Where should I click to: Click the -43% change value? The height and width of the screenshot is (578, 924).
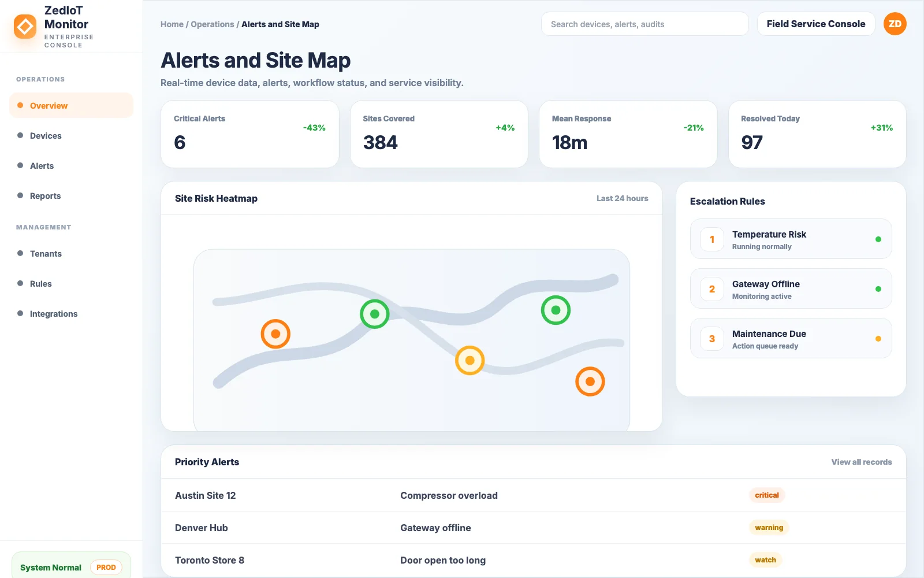[314, 128]
